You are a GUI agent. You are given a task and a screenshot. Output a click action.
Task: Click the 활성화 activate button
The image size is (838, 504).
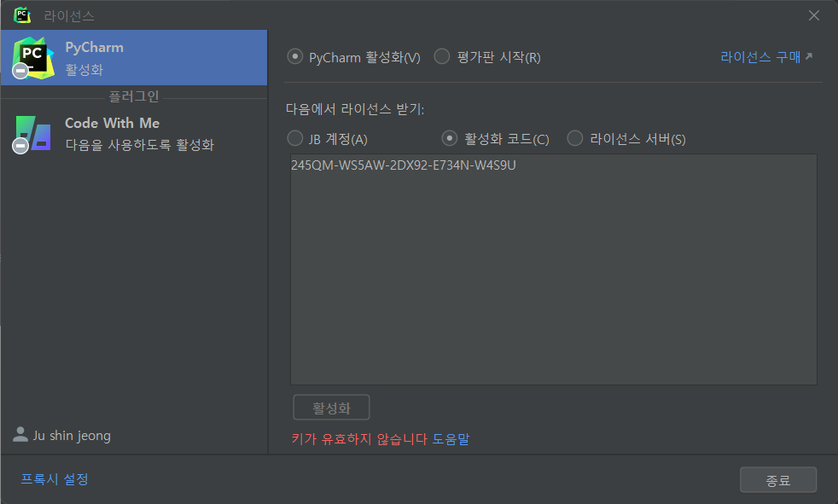pos(331,408)
